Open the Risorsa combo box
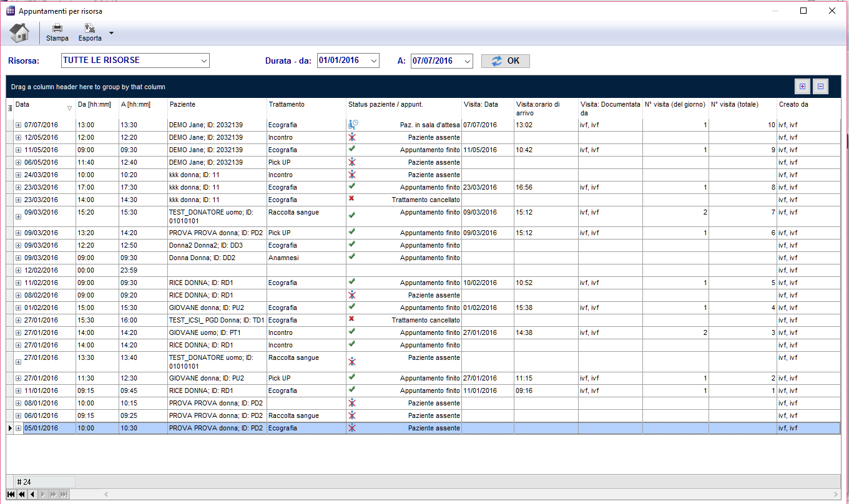This screenshot has height=504, width=849. (135, 61)
